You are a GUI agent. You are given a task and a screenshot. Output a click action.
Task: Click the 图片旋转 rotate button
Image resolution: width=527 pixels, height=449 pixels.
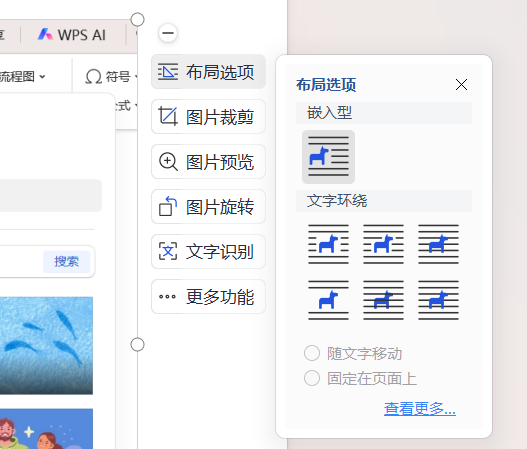click(x=208, y=207)
